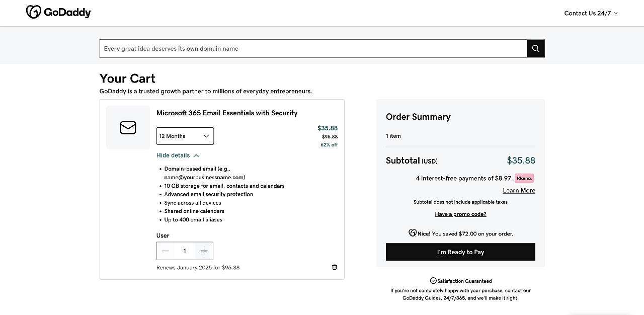The width and height of the screenshot is (644, 315).
Task: Click the Your Cart heading
Action: pyautogui.click(x=127, y=78)
